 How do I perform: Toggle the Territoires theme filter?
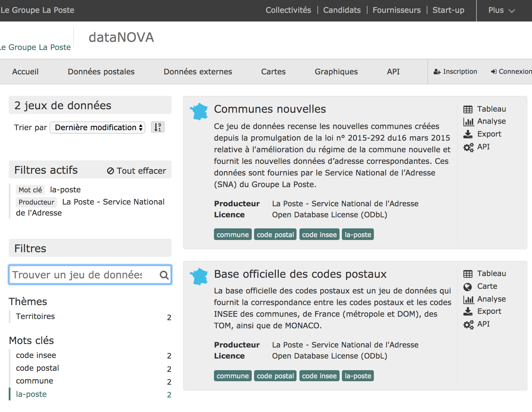point(35,316)
